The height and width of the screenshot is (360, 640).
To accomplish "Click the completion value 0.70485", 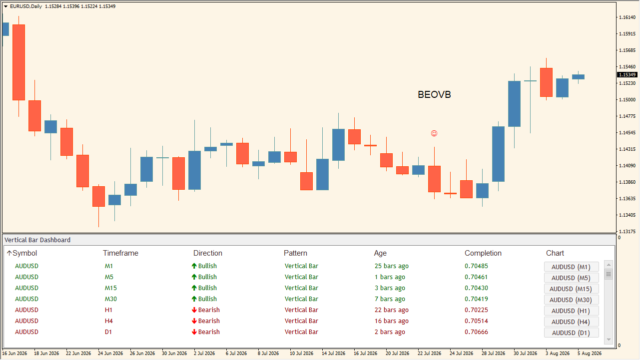I will click(x=476, y=266).
